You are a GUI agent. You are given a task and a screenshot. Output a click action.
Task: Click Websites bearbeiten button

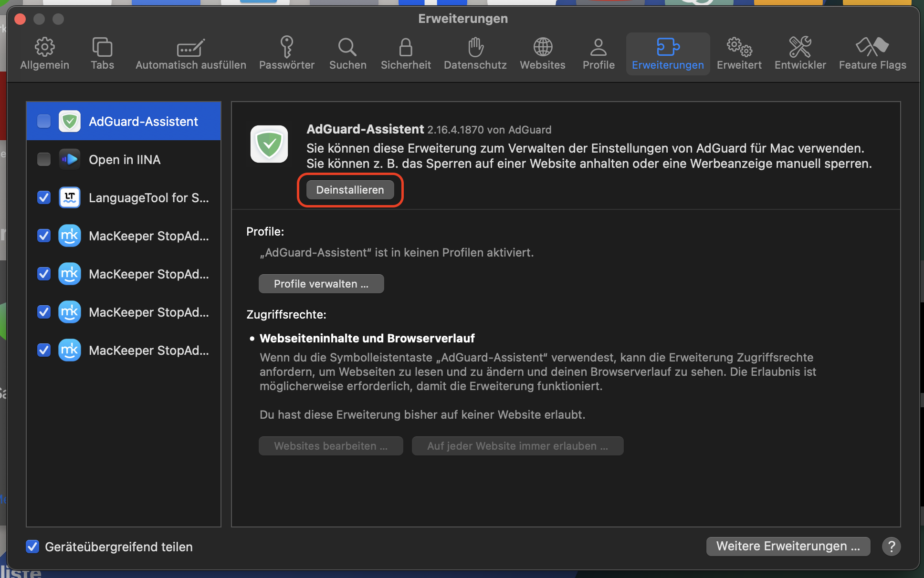(331, 446)
